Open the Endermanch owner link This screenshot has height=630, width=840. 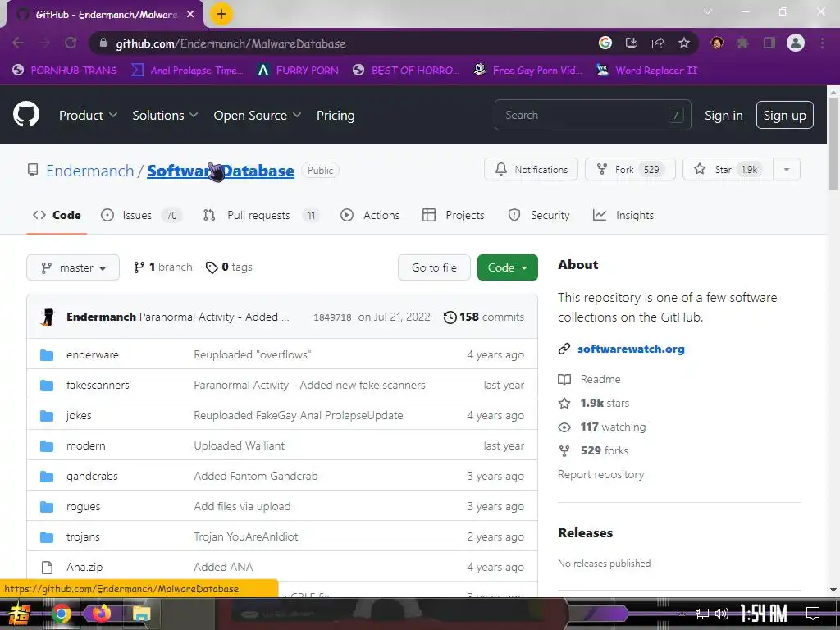89,171
